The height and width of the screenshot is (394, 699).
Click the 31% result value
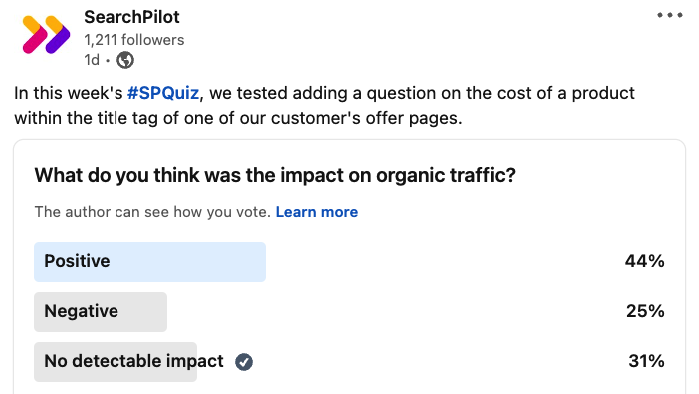pyautogui.click(x=646, y=361)
